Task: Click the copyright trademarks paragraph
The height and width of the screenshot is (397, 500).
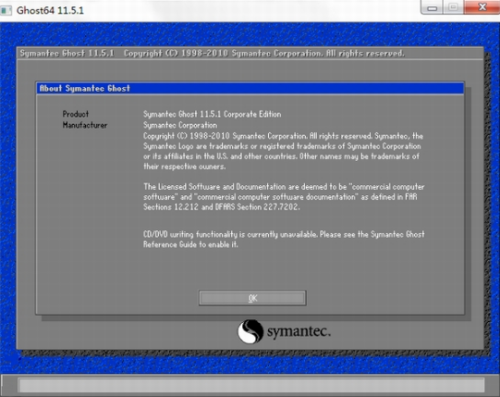Action: point(283,151)
